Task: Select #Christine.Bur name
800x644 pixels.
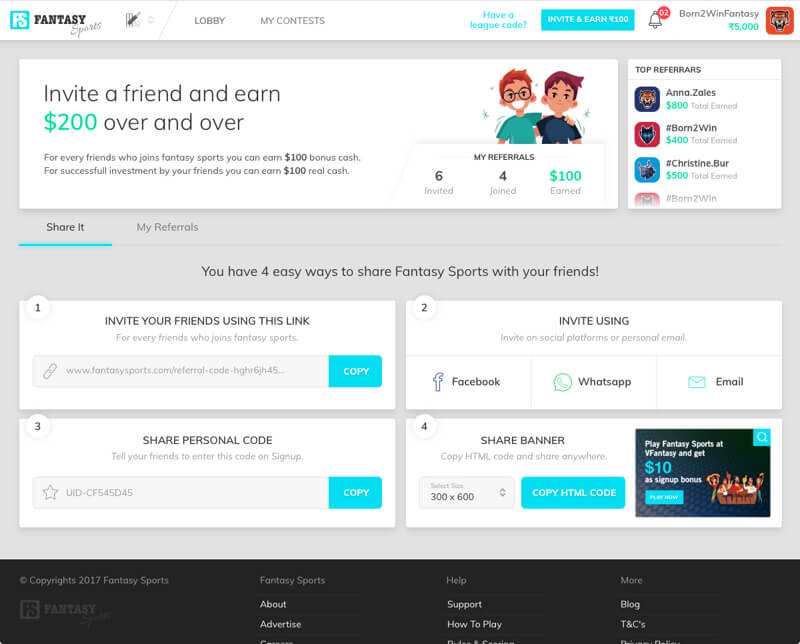Action: point(697,163)
